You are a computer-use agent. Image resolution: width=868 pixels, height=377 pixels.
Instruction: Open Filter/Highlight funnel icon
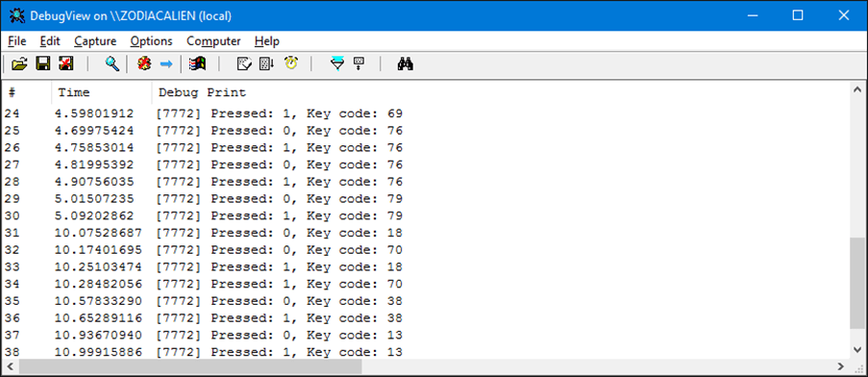coord(336,63)
